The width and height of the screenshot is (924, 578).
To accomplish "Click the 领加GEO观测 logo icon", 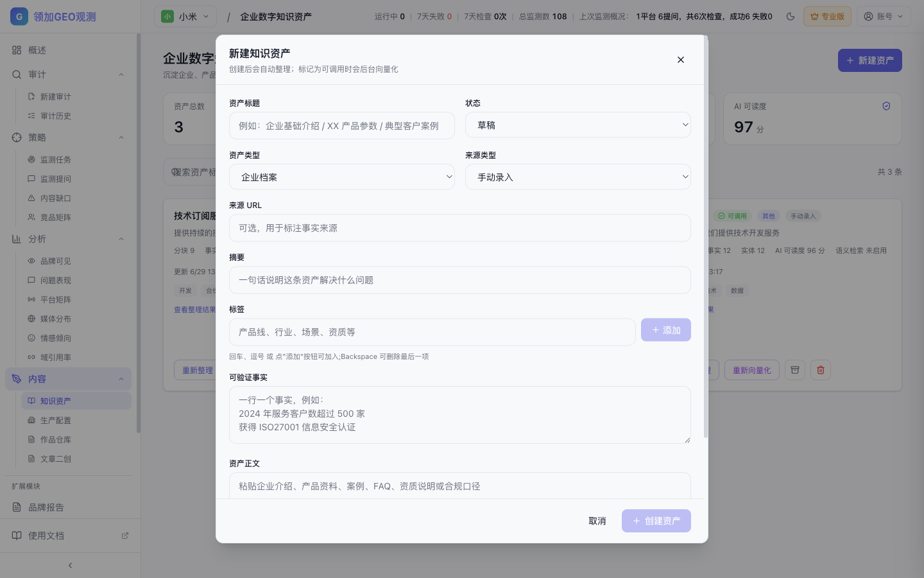I will 19,17.
